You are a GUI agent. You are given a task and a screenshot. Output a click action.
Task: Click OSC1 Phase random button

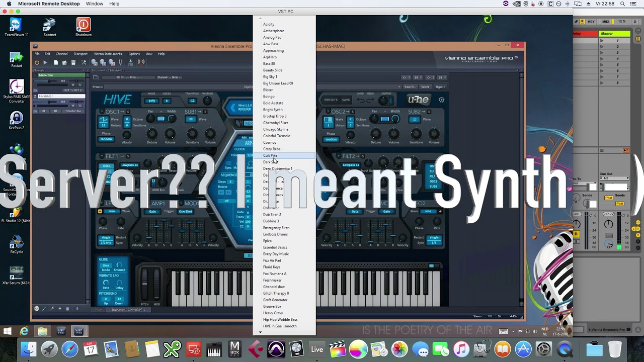[106, 139]
